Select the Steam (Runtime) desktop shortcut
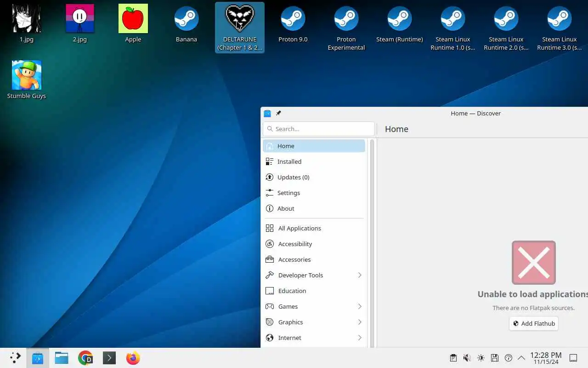This screenshot has width=588, height=368. coord(400,23)
